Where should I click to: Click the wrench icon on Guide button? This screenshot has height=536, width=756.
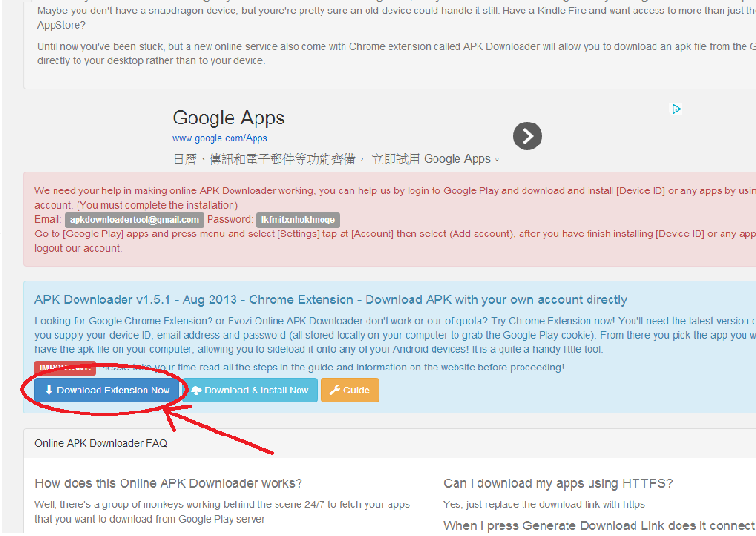tap(335, 391)
